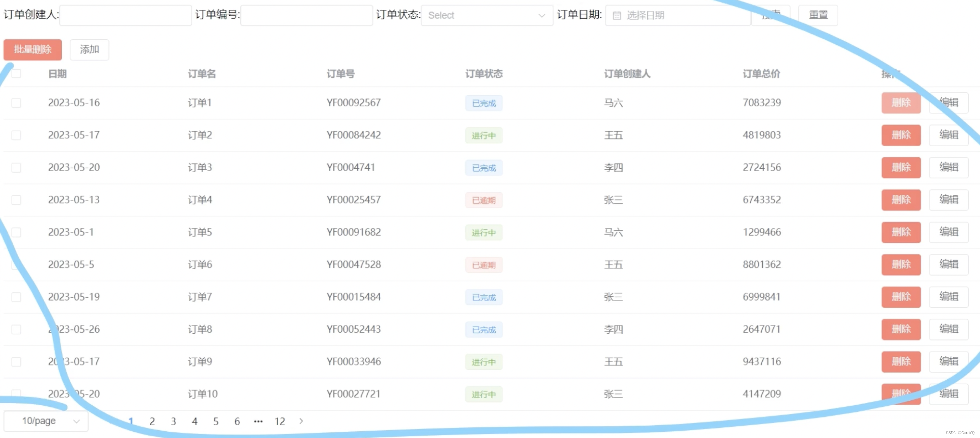This screenshot has width=980, height=438.
Task: Edit 订单2 with its 编辑 button
Action: click(948, 135)
